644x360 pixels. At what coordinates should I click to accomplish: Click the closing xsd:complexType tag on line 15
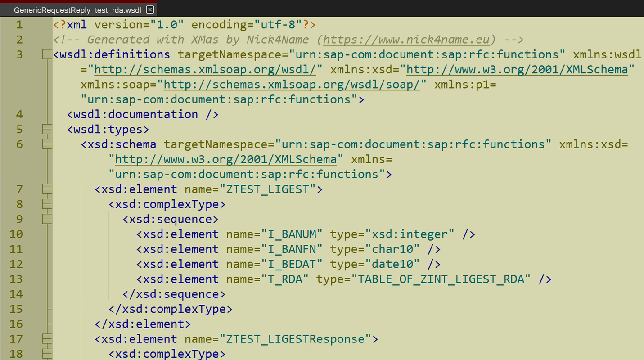pos(171,309)
